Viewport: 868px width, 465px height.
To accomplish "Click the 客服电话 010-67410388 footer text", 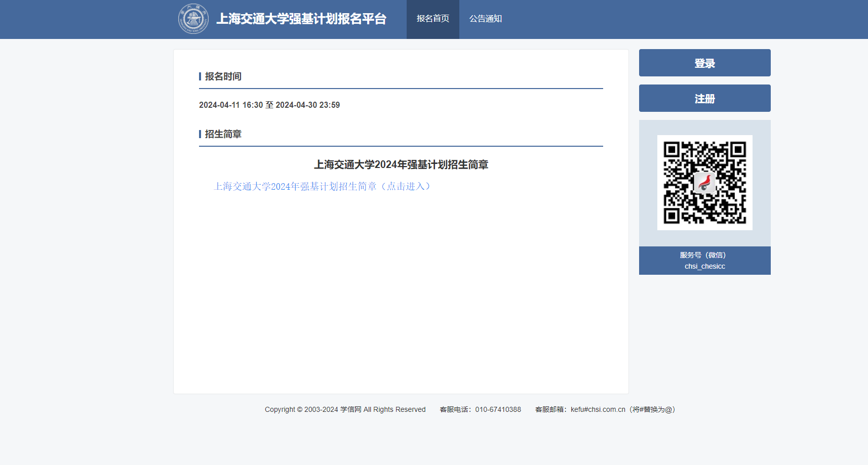I will coord(481,409).
